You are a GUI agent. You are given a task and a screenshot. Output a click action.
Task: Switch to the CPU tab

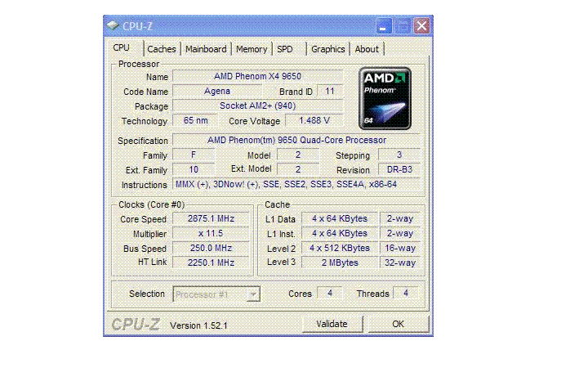click(x=121, y=47)
